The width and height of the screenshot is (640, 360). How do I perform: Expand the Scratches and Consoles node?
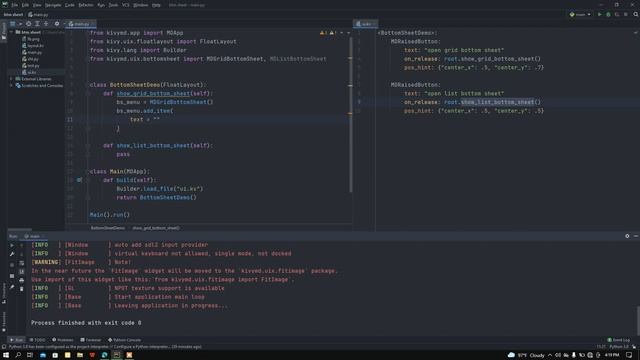click(11, 85)
